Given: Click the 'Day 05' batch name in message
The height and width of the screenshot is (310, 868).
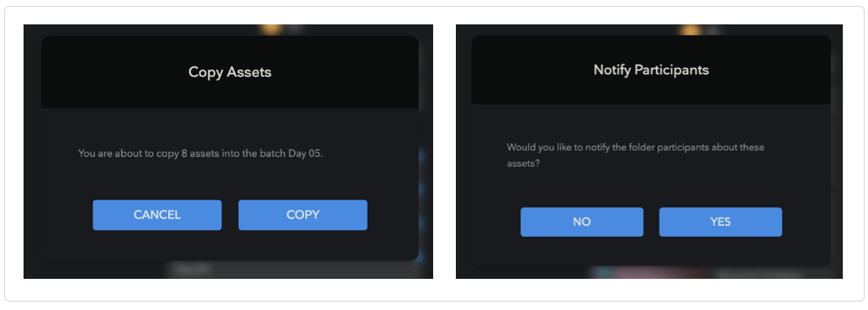Looking at the screenshot, I should 304,153.
